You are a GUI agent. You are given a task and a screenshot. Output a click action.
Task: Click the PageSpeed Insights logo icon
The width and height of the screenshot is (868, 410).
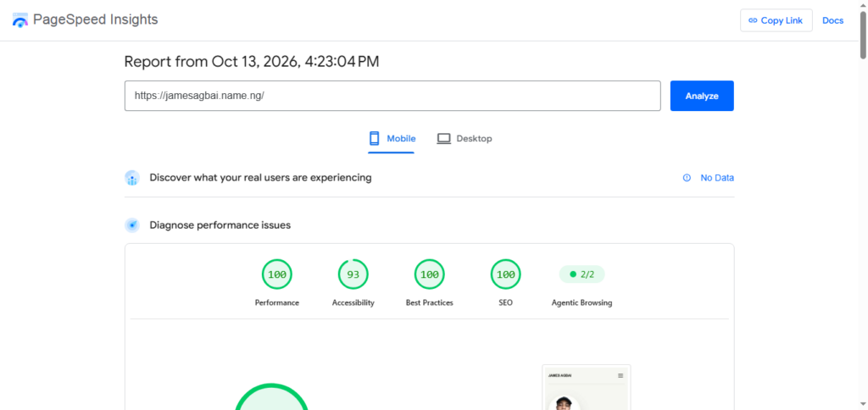click(x=20, y=20)
